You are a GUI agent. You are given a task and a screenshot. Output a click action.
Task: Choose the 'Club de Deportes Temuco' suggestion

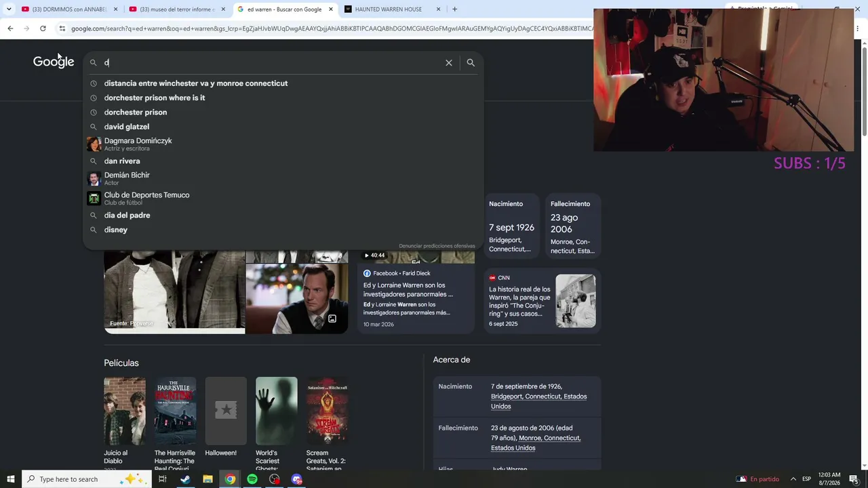tap(283, 198)
